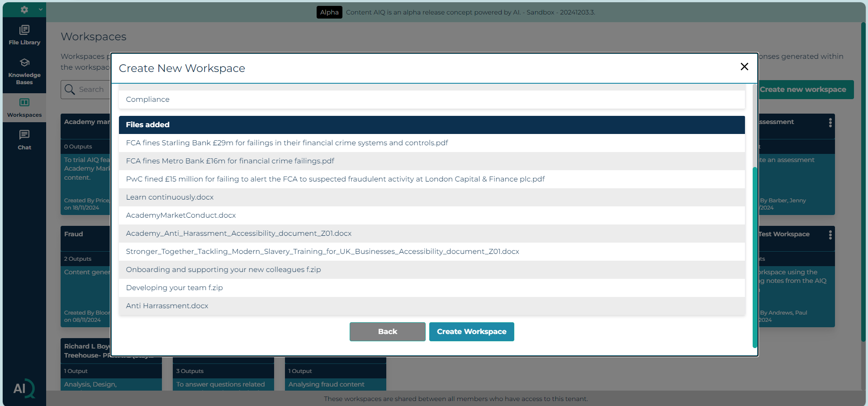The height and width of the screenshot is (406, 868).
Task: Click the Workspaces page heading
Action: (94, 37)
